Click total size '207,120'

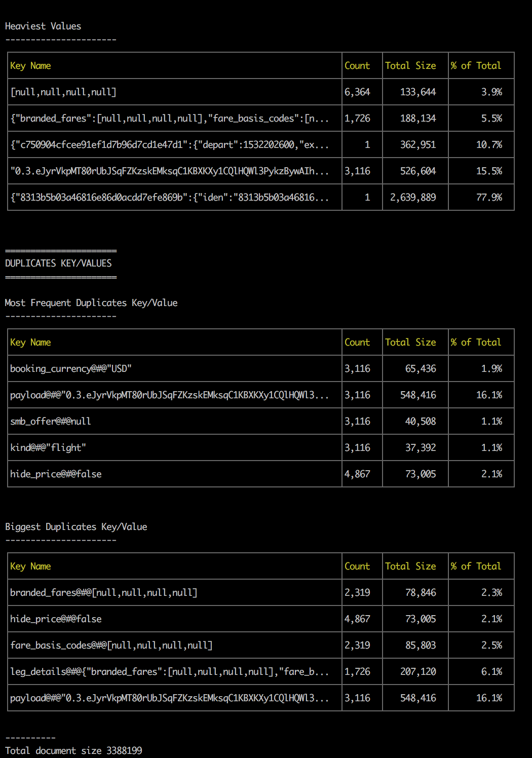pos(418,672)
